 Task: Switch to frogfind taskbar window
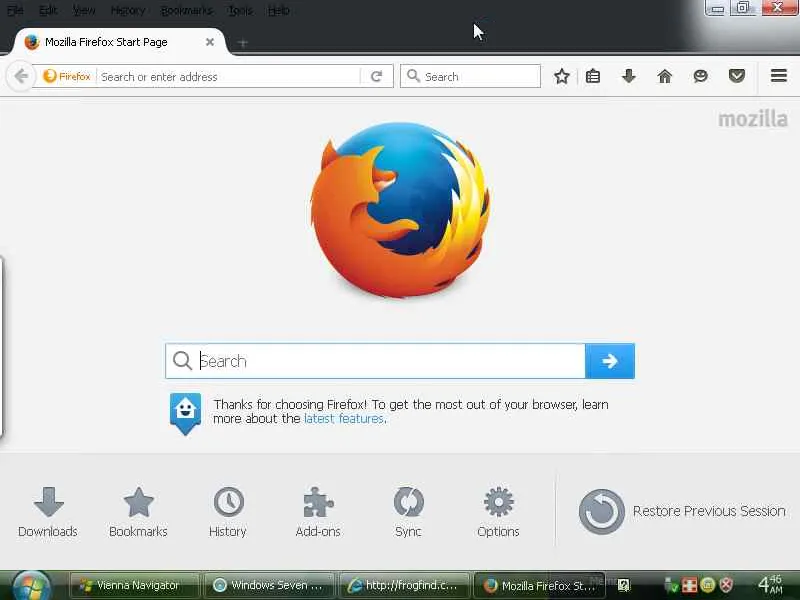click(x=404, y=585)
